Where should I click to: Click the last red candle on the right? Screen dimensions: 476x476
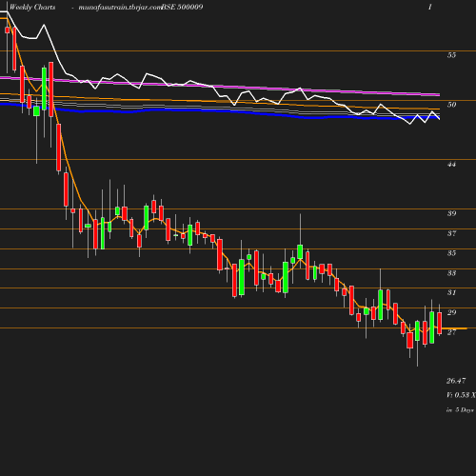[440, 323]
